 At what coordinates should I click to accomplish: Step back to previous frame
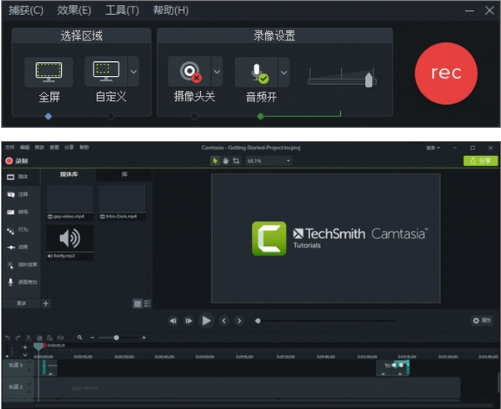[173, 321]
